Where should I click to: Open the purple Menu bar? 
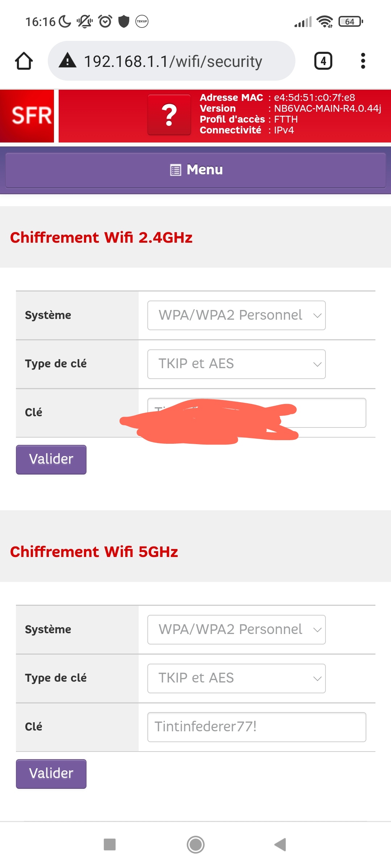(195, 170)
